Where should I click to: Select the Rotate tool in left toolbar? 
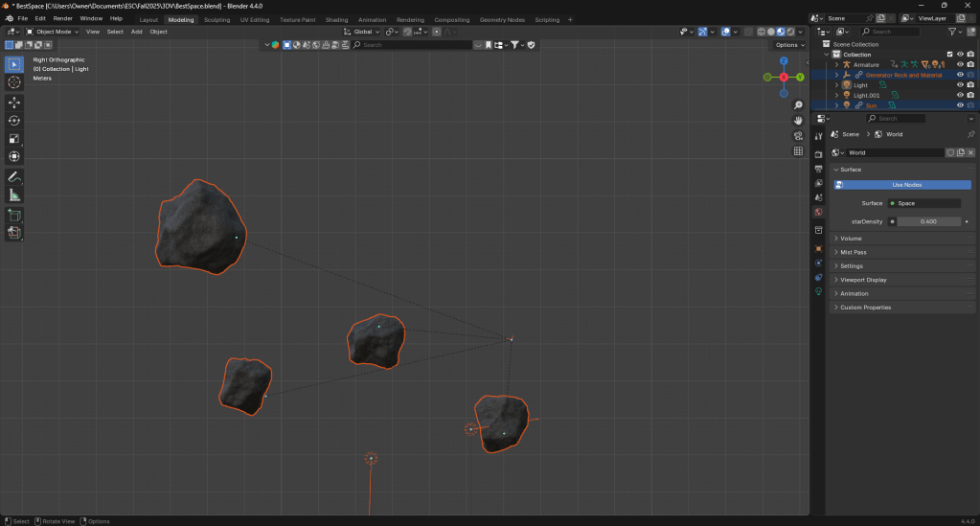coord(14,120)
